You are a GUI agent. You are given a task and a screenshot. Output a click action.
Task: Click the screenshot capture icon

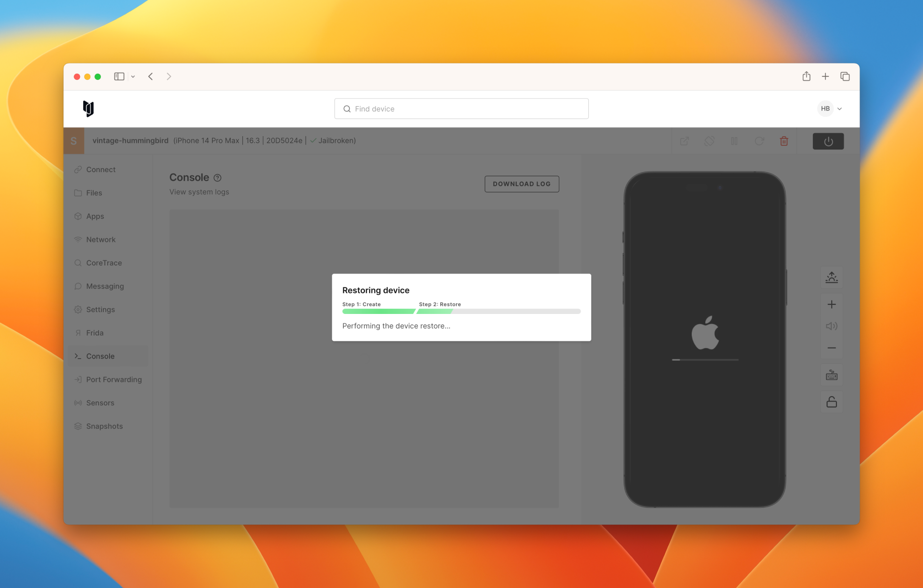(x=832, y=277)
